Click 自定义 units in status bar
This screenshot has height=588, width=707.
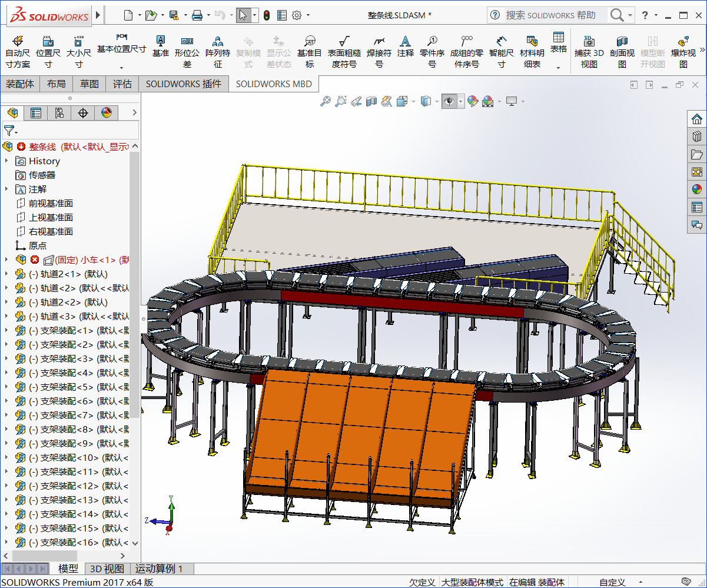pyautogui.click(x=612, y=582)
